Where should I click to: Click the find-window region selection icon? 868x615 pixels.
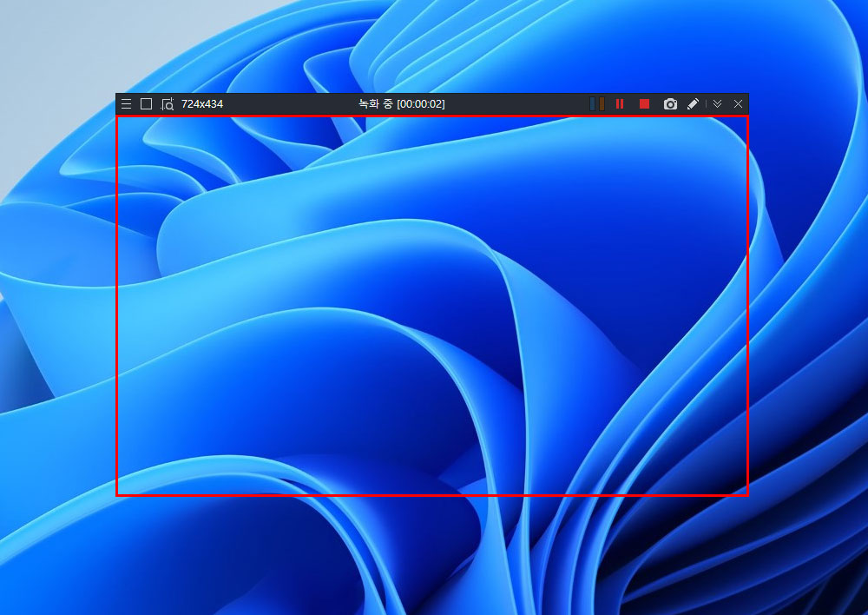(x=168, y=104)
